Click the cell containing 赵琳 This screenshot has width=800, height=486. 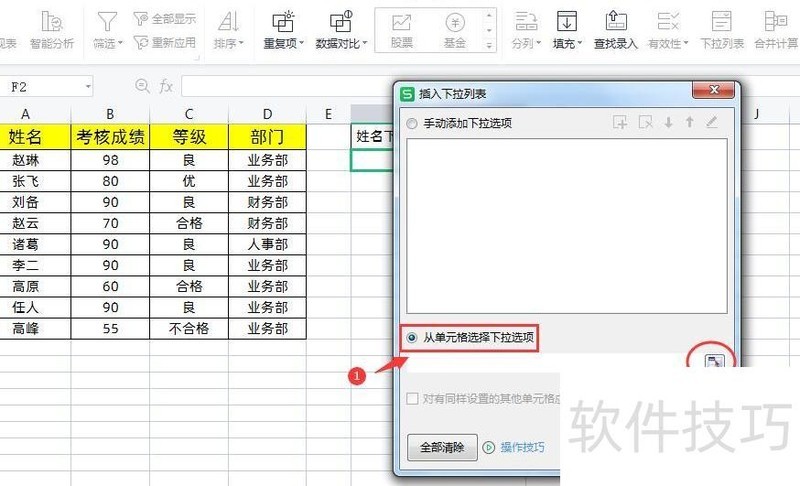pyautogui.click(x=34, y=160)
